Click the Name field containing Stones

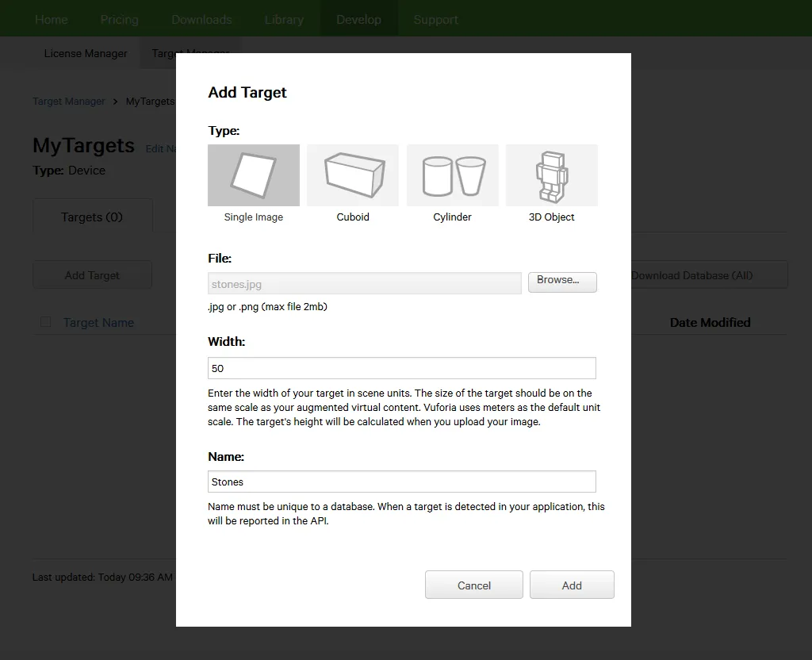click(401, 481)
